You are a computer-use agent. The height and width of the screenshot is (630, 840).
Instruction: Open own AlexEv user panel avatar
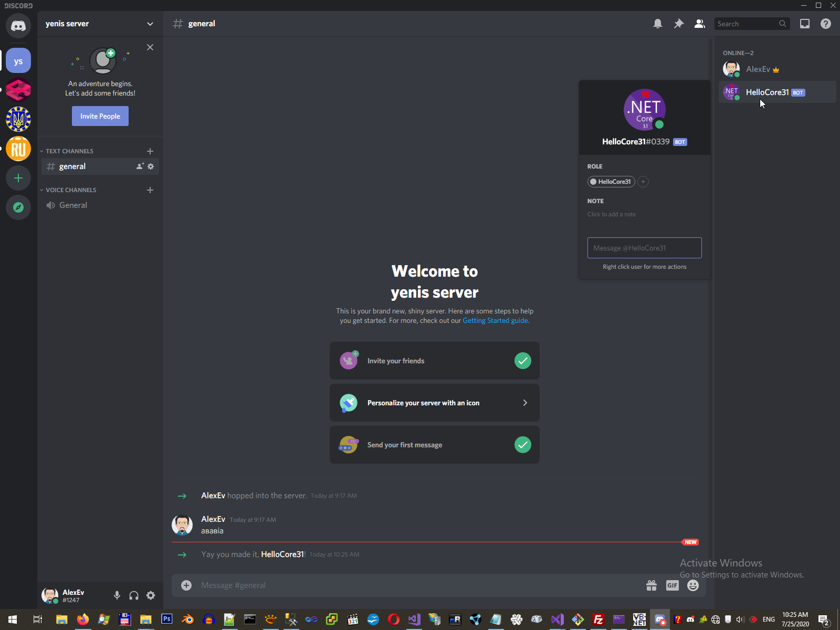click(50, 595)
